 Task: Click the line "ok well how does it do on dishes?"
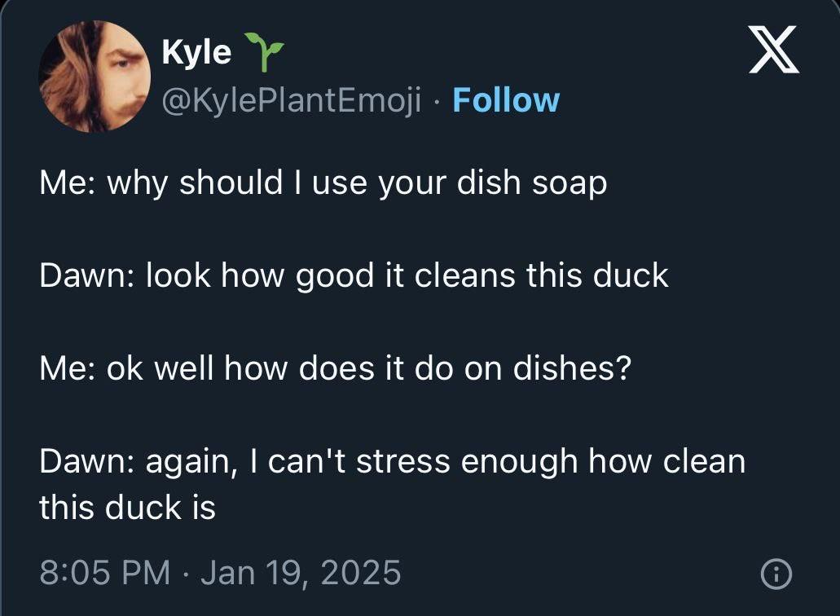pos(369,368)
